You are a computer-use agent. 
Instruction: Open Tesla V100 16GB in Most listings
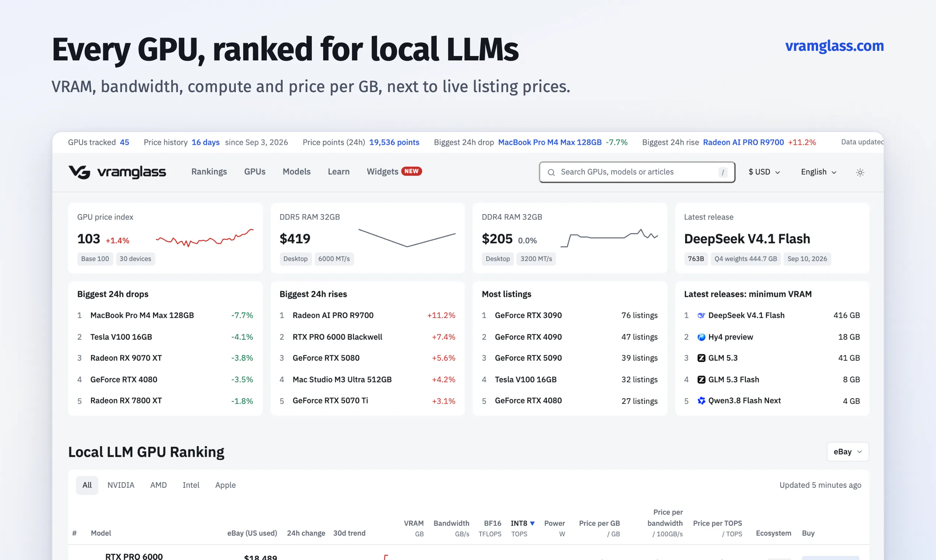[526, 379]
